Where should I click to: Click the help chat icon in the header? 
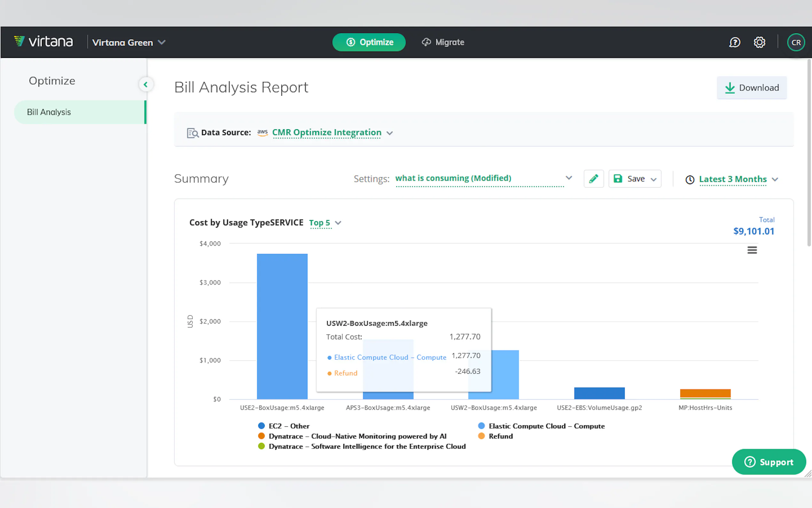pos(734,42)
